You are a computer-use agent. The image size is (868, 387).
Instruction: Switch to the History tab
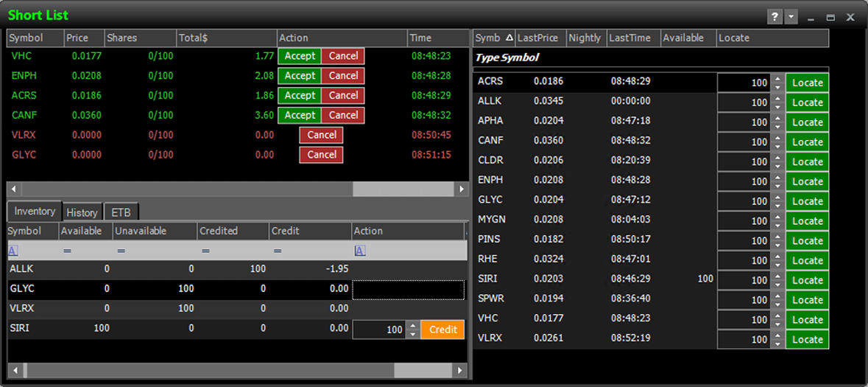pos(82,212)
